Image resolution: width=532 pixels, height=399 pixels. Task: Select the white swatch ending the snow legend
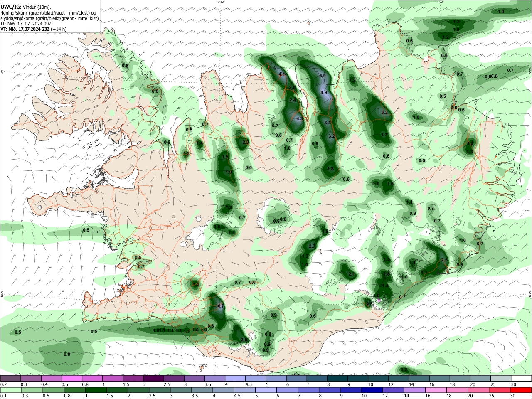[521, 378]
